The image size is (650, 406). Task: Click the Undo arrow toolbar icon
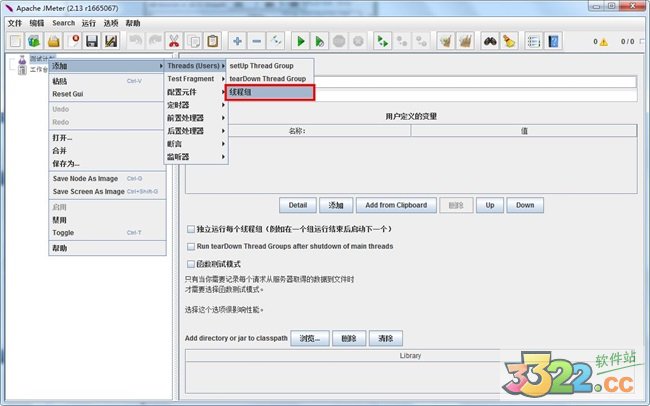(135, 41)
